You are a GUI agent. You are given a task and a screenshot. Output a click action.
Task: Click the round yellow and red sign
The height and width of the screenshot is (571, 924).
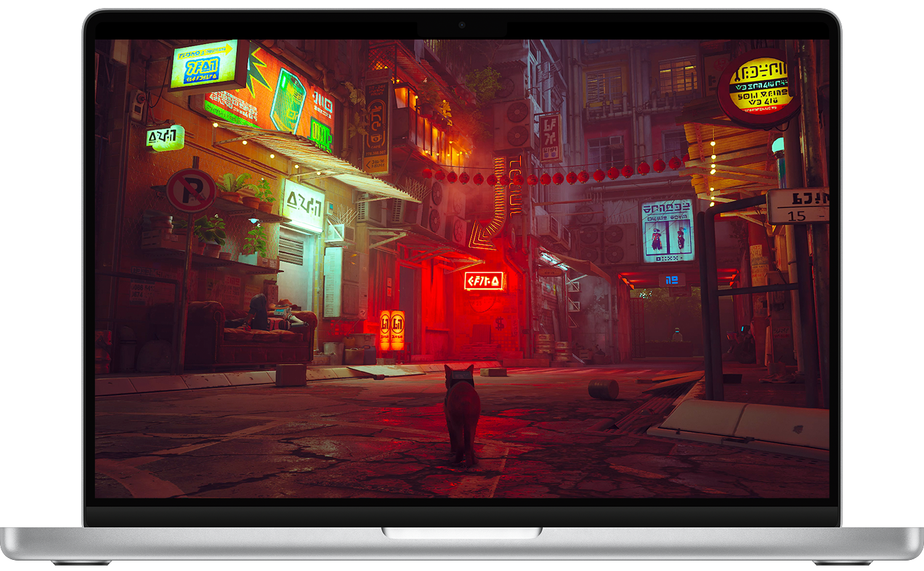point(759,89)
